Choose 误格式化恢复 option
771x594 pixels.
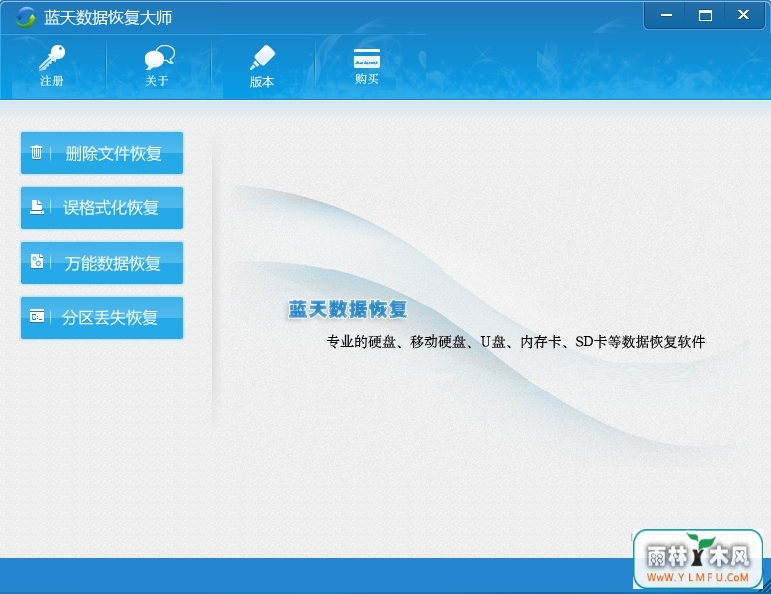point(102,208)
